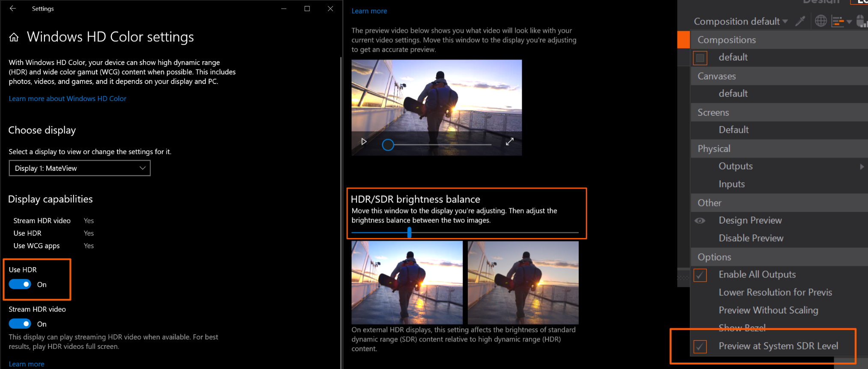Click the home icon in Settings
Image resolution: width=868 pixels, height=369 pixels.
click(14, 38)
